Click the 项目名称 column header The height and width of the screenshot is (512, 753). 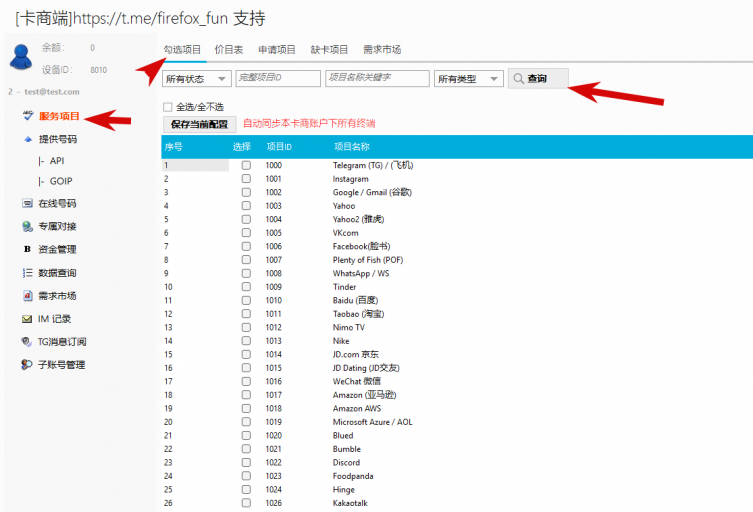(352, 147)
